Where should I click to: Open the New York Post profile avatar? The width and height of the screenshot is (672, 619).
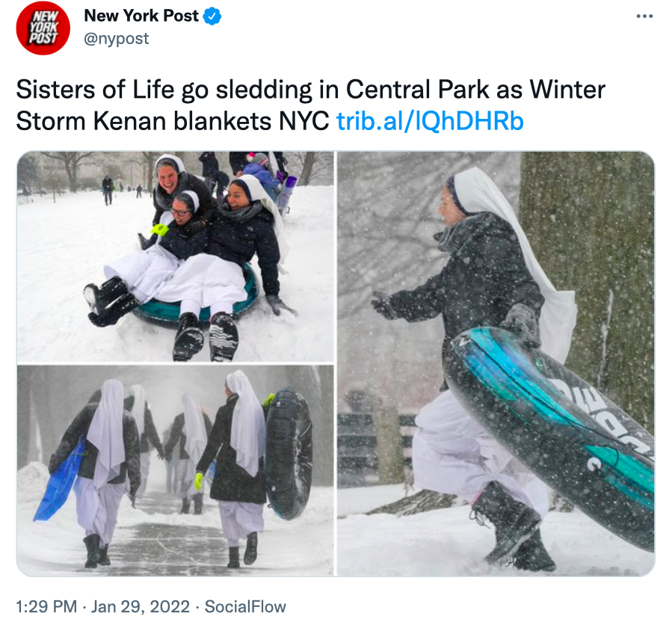click(x=43, y=28)
